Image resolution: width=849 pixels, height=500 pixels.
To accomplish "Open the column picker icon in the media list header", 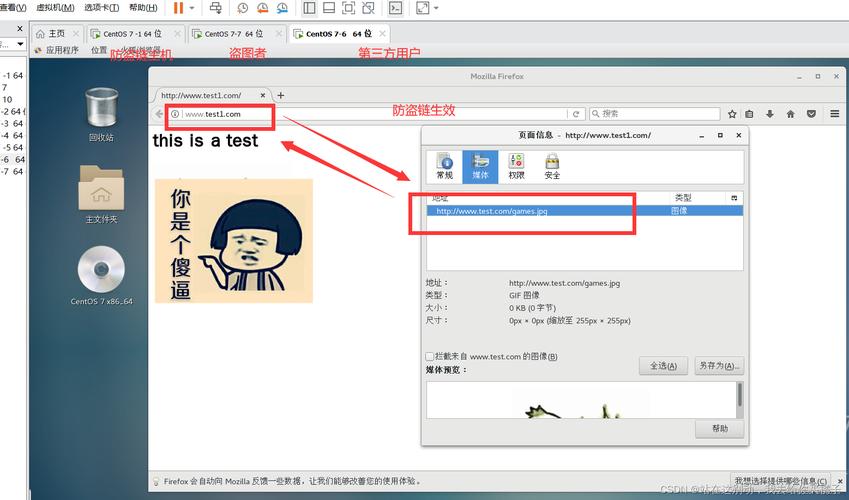I will click(x=734, y=198).
